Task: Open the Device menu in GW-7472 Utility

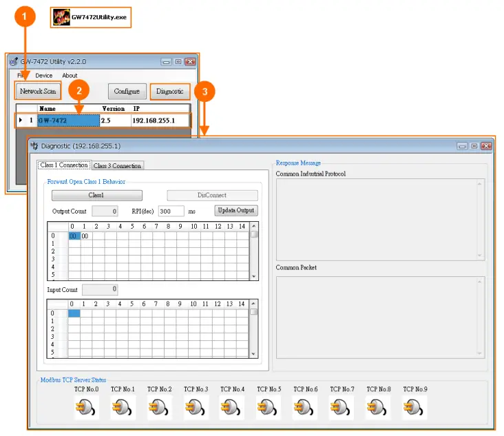Action: click(43, 76)
